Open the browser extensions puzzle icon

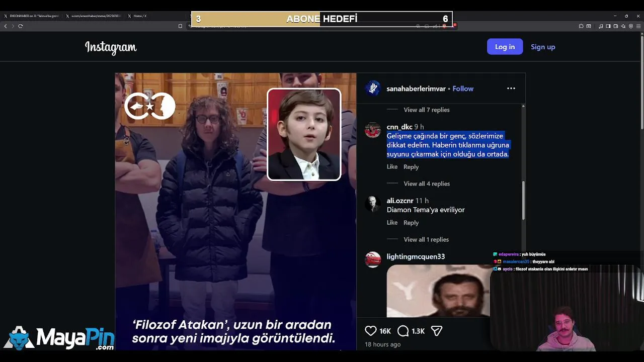[x=581, y=26]
